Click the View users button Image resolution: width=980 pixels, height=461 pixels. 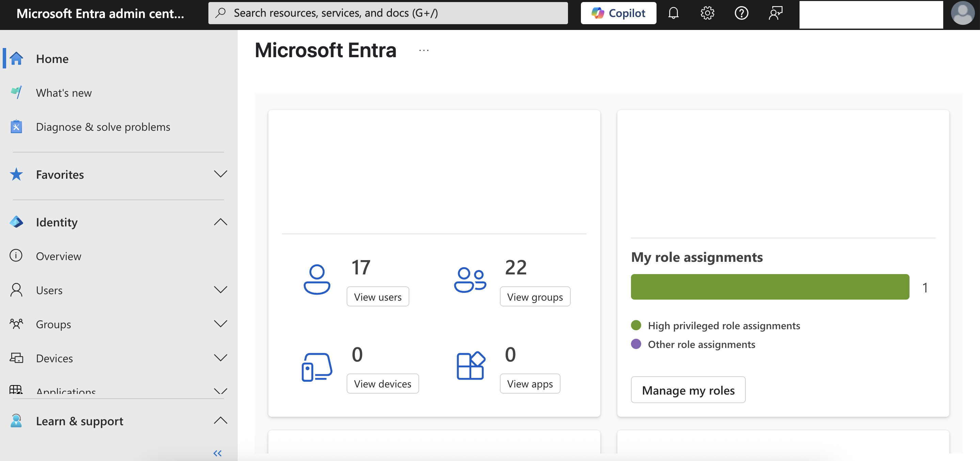coord(377,297)
